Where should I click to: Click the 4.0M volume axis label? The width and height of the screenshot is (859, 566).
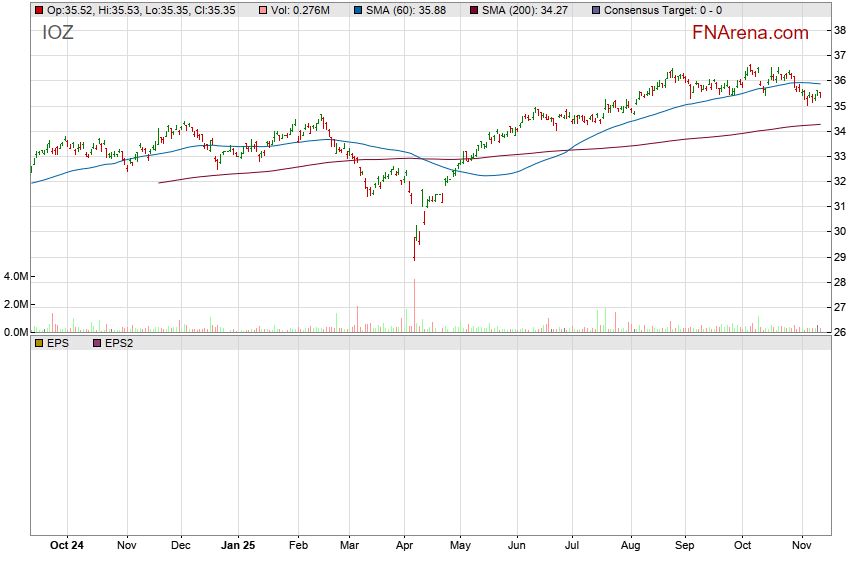pos(14,276)
